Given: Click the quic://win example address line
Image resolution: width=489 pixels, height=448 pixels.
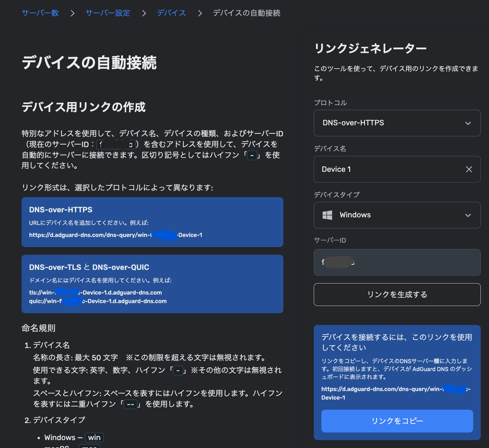Looking at the screenshot, I should (x=98, y=301).
